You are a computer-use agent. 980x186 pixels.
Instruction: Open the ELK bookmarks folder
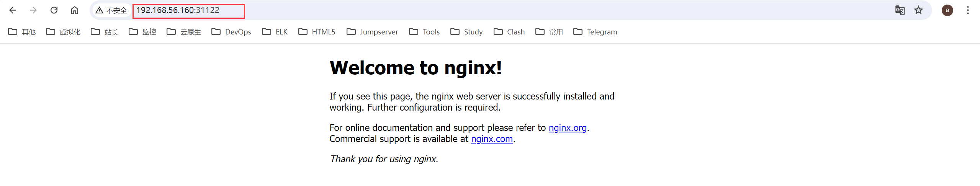[x=275, y=32]
